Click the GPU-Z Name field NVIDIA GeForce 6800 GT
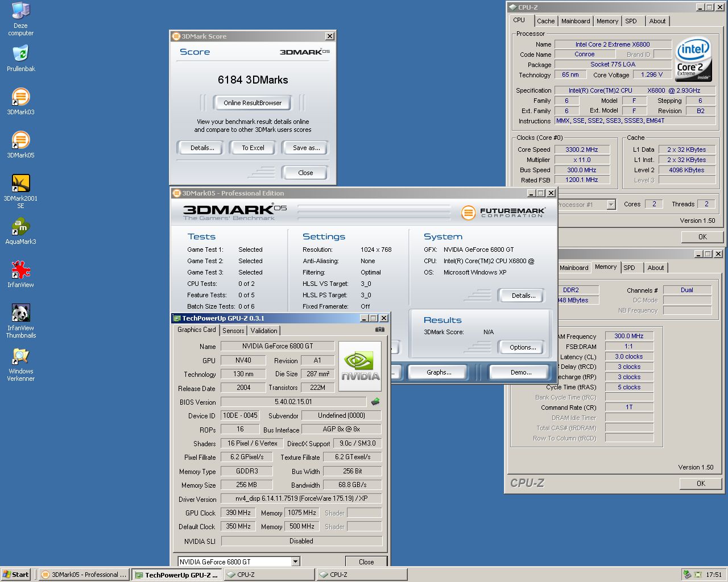728x582 pixels. 278,346
